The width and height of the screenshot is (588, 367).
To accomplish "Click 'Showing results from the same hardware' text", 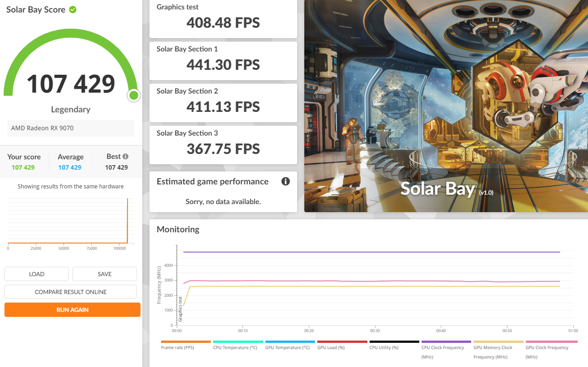I will [x=71, y=186].
